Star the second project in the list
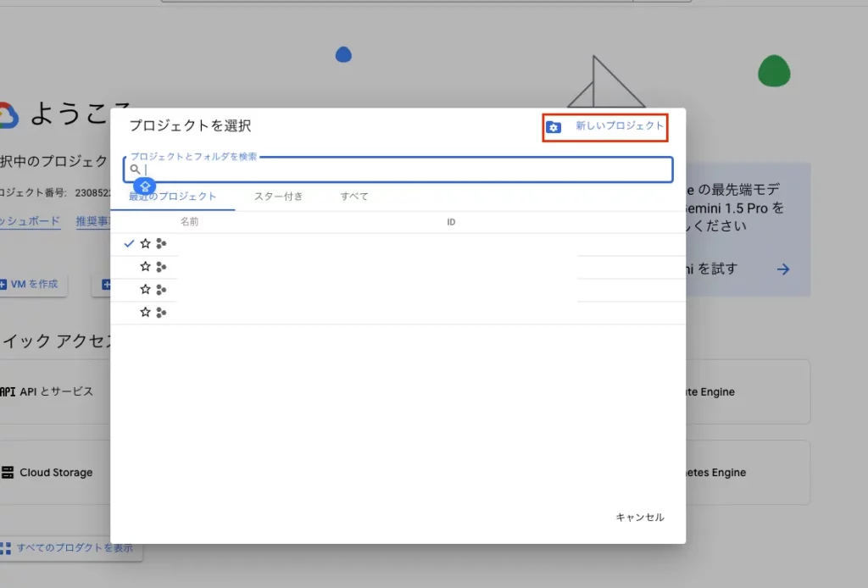Screen dimensions: 868x588 click(145, 266)
